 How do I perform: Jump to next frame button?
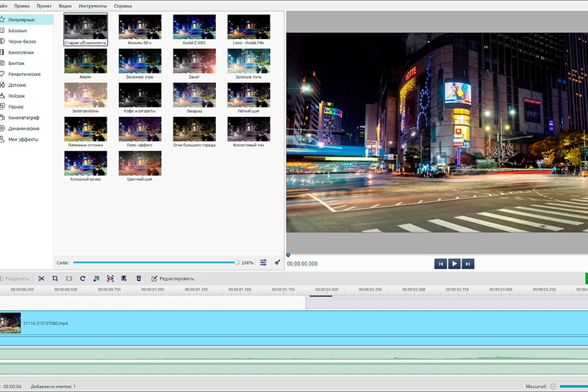[x=467, y=264]
